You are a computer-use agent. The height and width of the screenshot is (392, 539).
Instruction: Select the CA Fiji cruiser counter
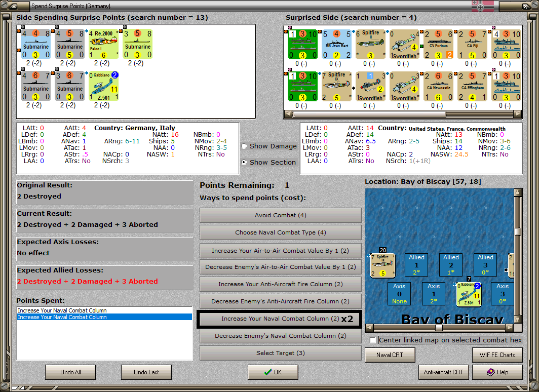472,45
